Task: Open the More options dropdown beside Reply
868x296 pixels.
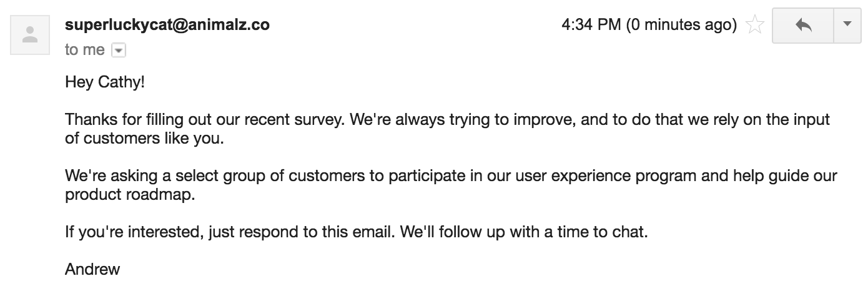Action: point(847,26)
